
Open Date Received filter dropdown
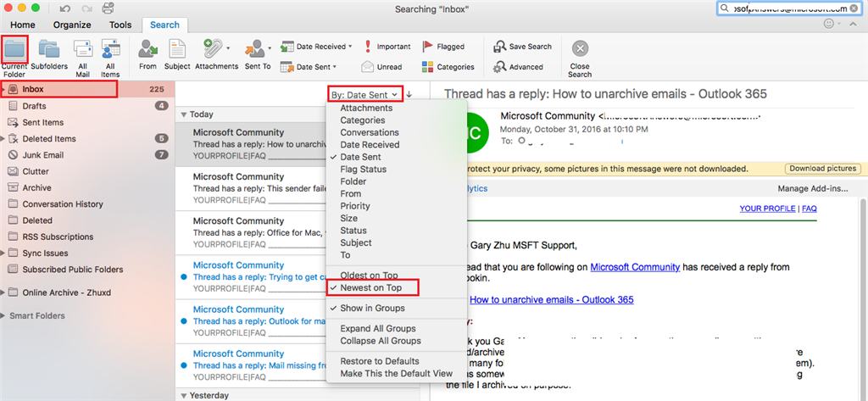click(316, 47)
